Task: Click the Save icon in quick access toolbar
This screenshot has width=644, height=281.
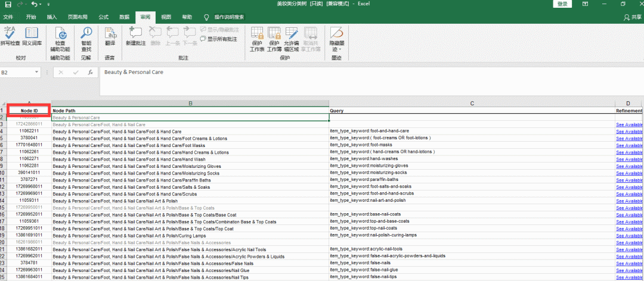Action: 8,4
